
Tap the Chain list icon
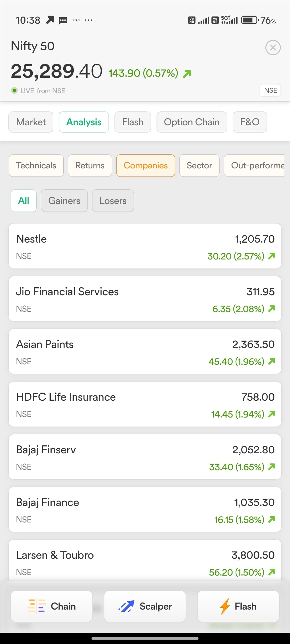pos(37,606)
